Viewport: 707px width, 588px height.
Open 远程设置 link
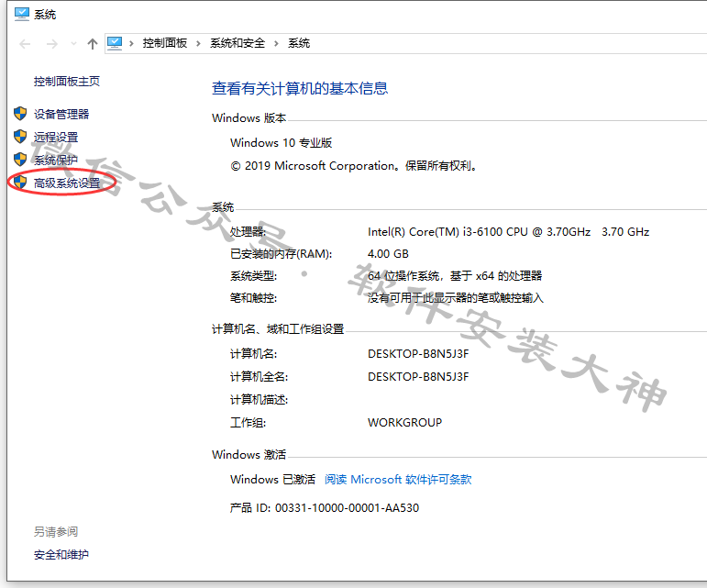56,137
